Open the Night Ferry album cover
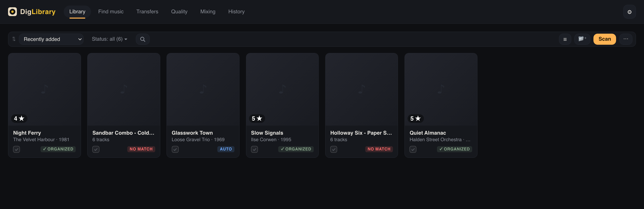Viewport: 644px width, 209px height. coord(45,89)
